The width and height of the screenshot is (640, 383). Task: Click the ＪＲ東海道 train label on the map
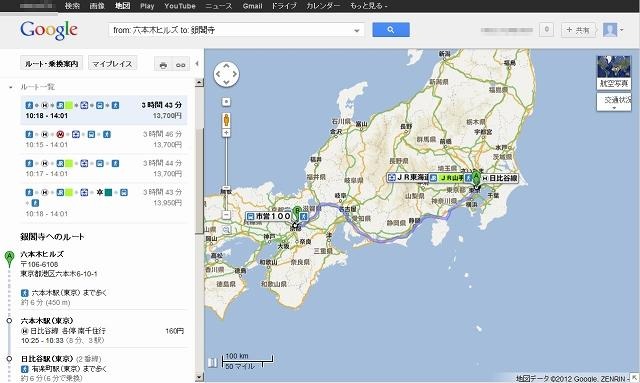pos(407,178)
